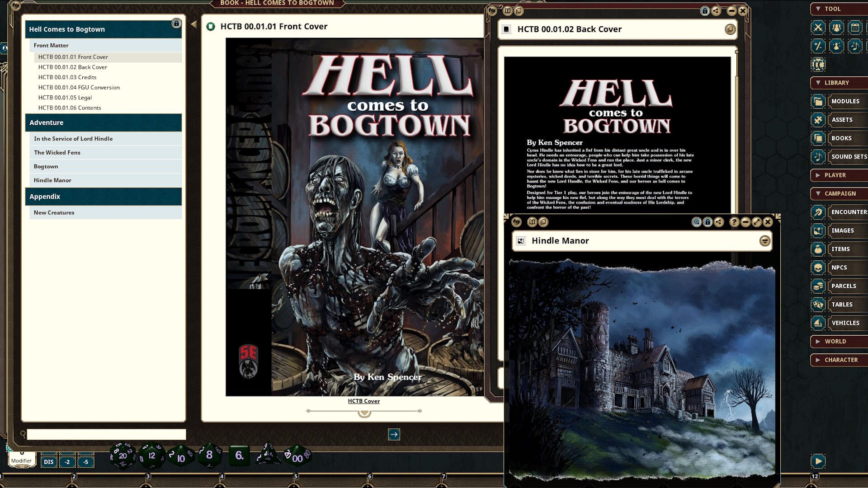Screen dimensions: 868x488
Task: Roll the d6 die
Action: tap(239, 455)
